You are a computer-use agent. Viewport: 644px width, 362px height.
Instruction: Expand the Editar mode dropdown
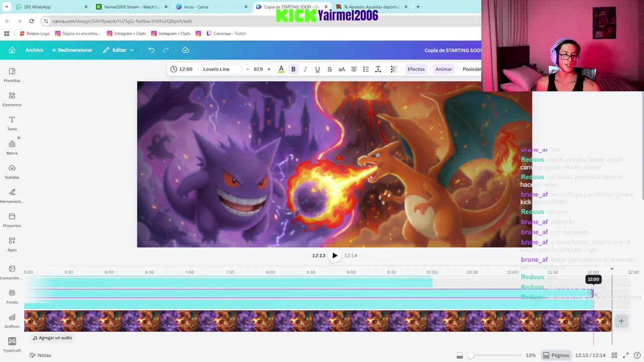point(119,50)
